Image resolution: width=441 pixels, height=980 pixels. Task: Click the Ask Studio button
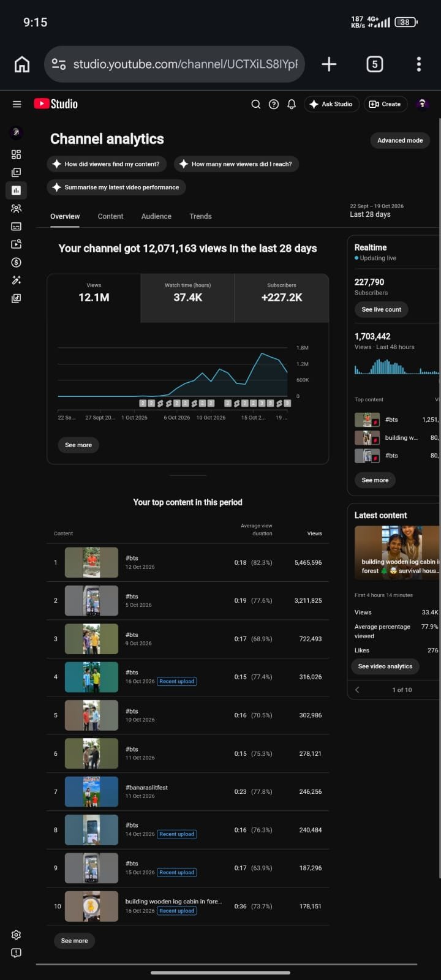[x=331, y=104]
